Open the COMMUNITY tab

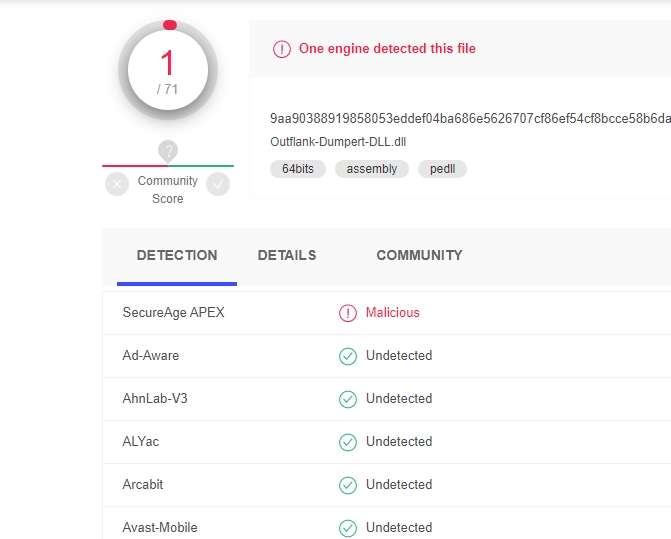(x=419, y=256)
